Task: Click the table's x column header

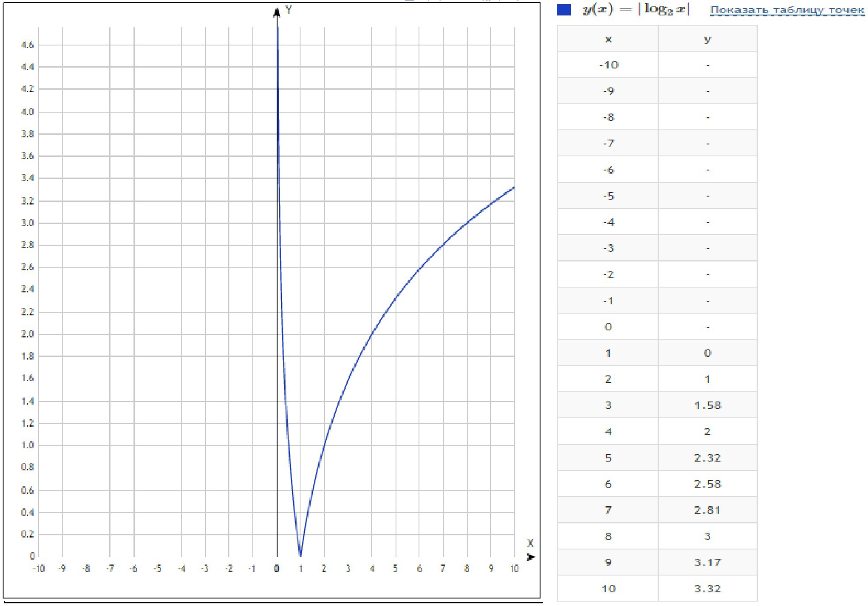Action: pos(608,39)
